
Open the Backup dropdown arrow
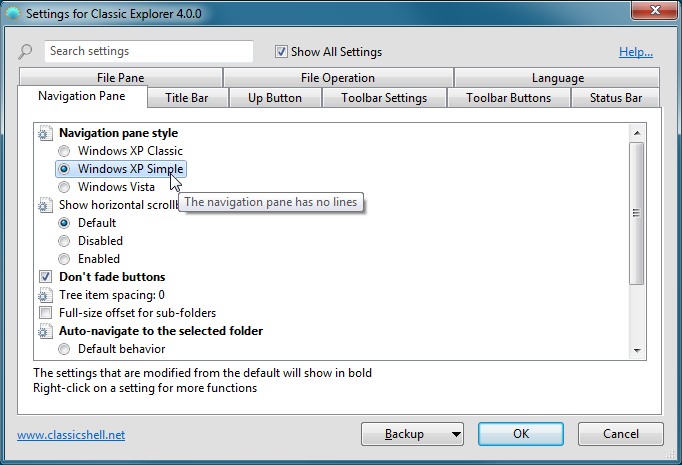[x=456, y=434]
